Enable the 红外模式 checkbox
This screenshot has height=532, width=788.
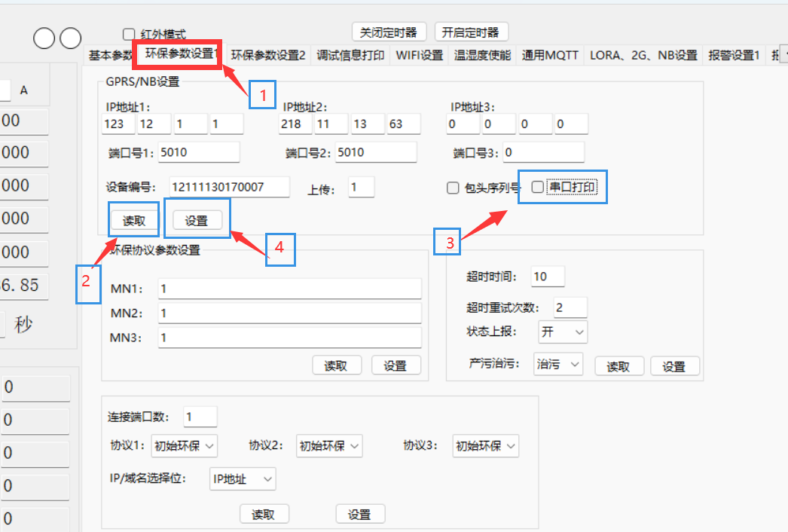[x=129, y=34]
